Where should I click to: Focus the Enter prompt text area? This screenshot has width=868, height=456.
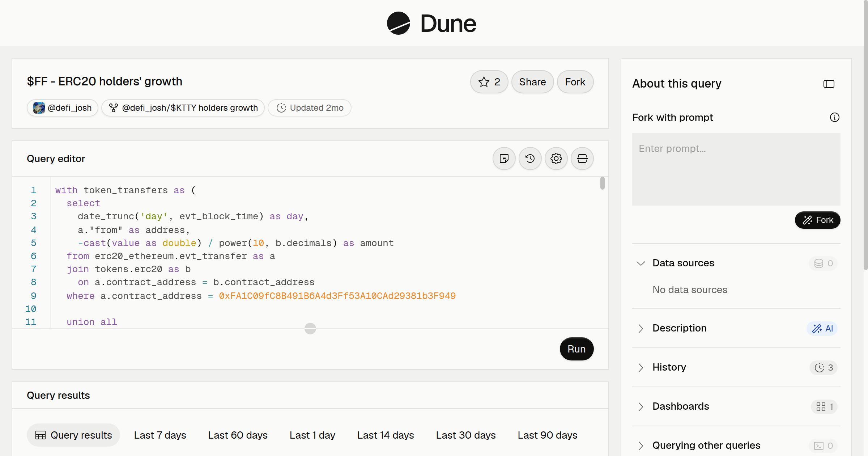pos(736,169)
